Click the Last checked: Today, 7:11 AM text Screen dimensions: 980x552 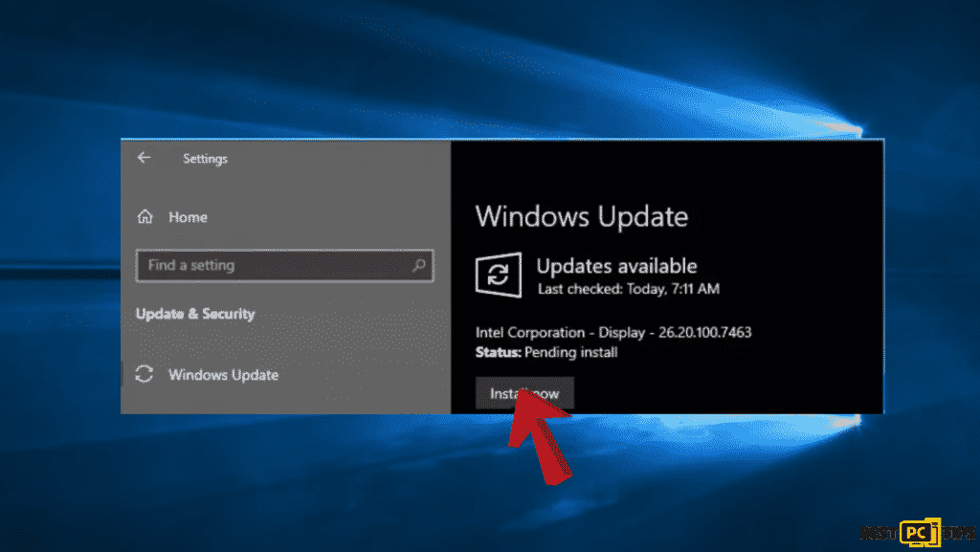tap(629, 289)
